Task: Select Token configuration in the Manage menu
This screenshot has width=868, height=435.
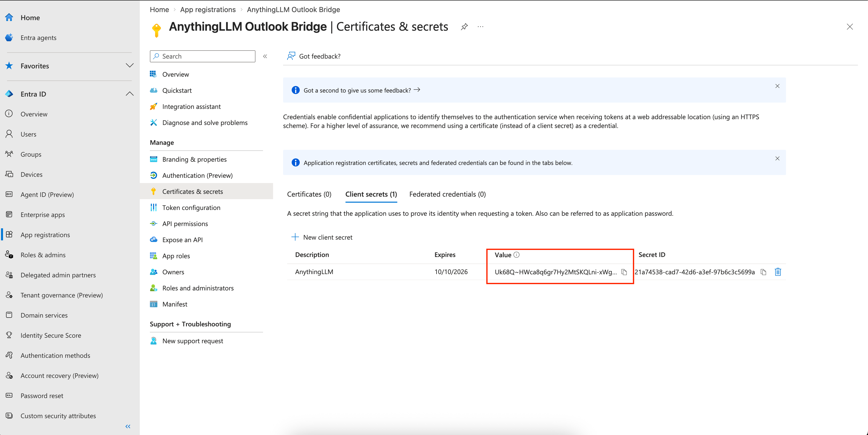Action: click(191, 207)
